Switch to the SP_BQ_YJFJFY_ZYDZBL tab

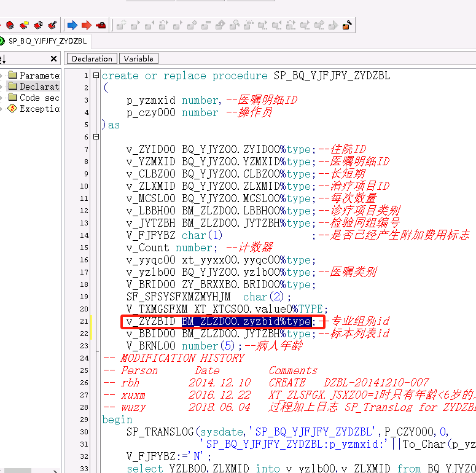47,41
